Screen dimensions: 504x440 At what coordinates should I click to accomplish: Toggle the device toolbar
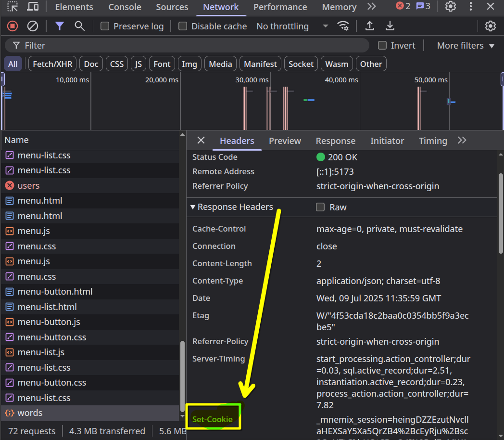point(33,7)
